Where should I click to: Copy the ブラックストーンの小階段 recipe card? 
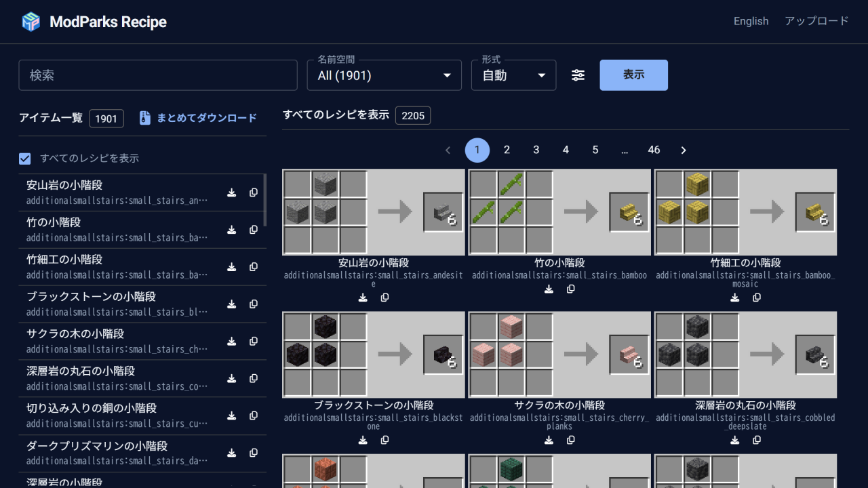tap(385, 441)
